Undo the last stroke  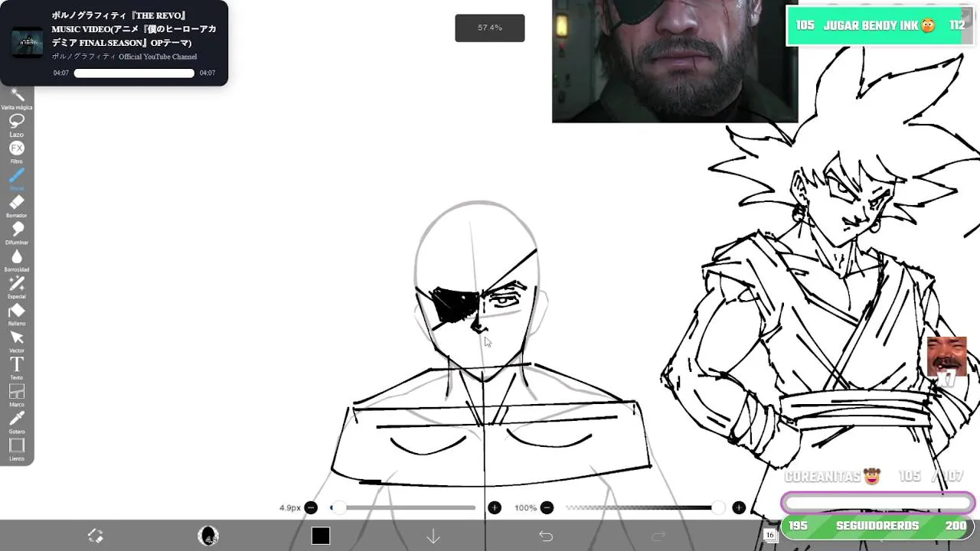546,536
